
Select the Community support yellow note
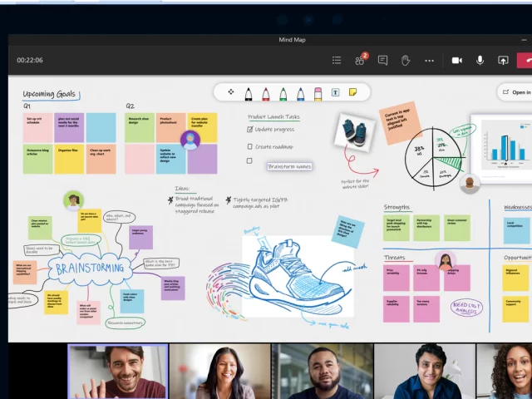[515, 309]
